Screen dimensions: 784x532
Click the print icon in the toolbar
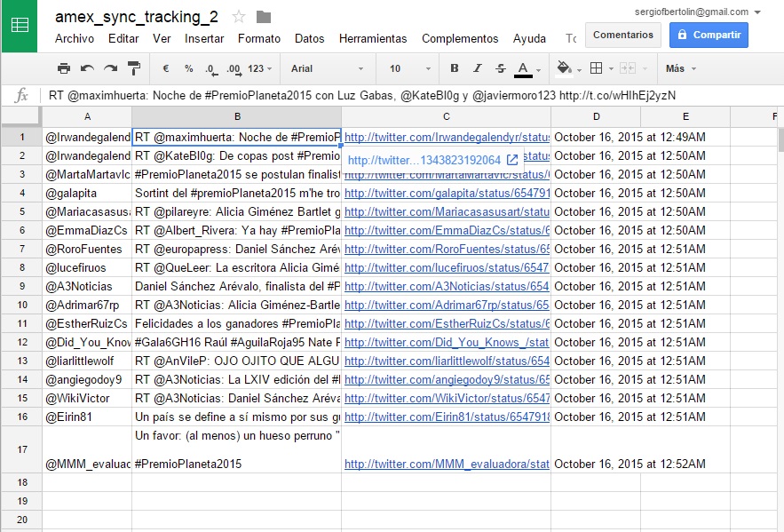coord(64,68)
